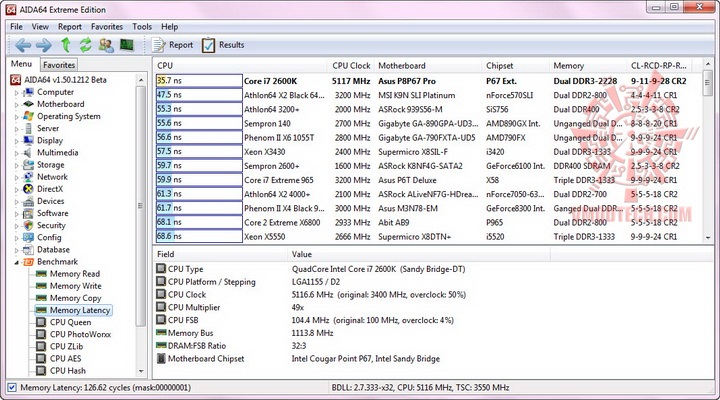Select CPU ZLib benchmark

tap(60, 346)
